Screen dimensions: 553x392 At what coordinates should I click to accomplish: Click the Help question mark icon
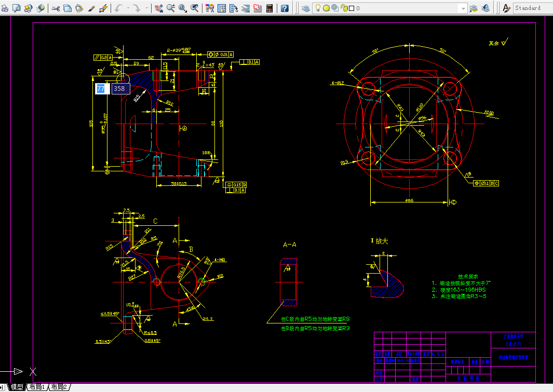pos(285,8)
